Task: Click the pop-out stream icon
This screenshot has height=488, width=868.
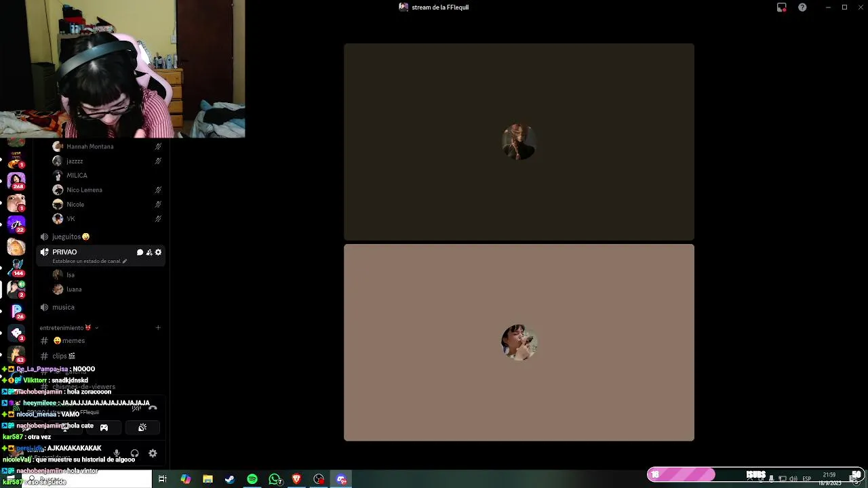Action: click(782, 7)
